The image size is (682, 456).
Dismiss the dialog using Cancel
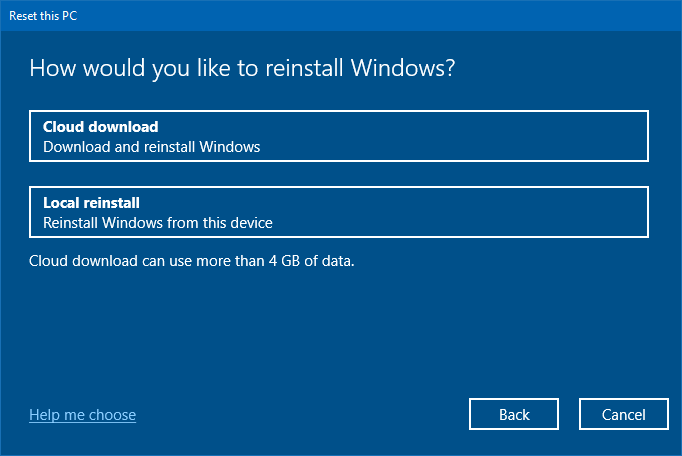(624, 414)
